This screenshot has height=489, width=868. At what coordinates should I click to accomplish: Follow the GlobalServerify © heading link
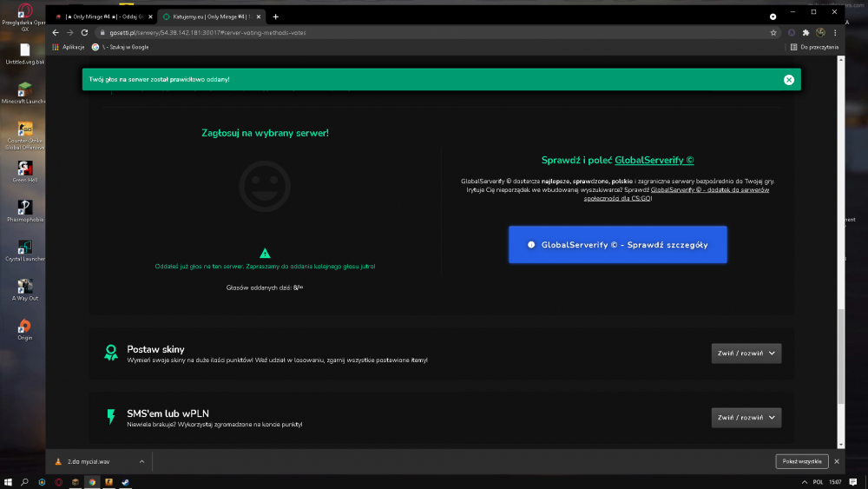tap(654, 160)
